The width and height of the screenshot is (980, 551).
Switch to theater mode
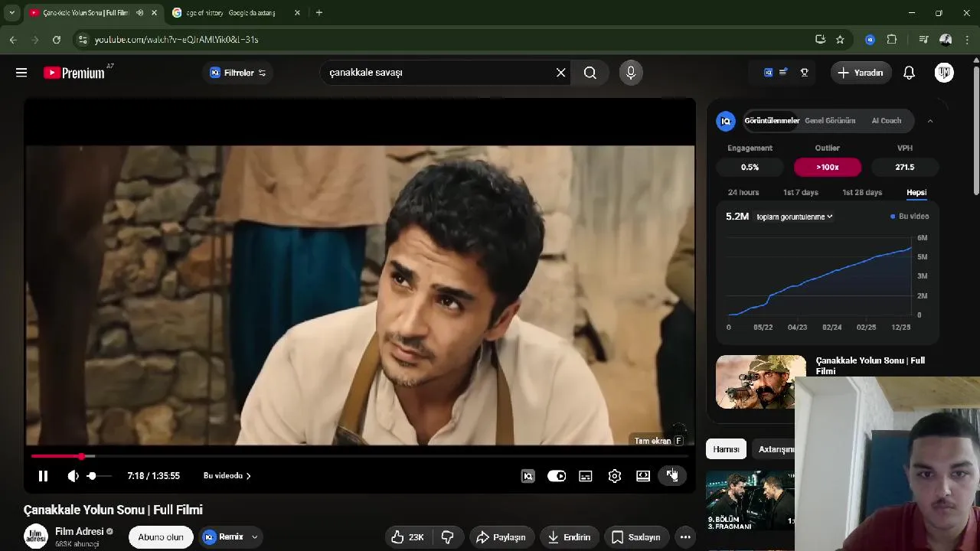pos(643,476)
